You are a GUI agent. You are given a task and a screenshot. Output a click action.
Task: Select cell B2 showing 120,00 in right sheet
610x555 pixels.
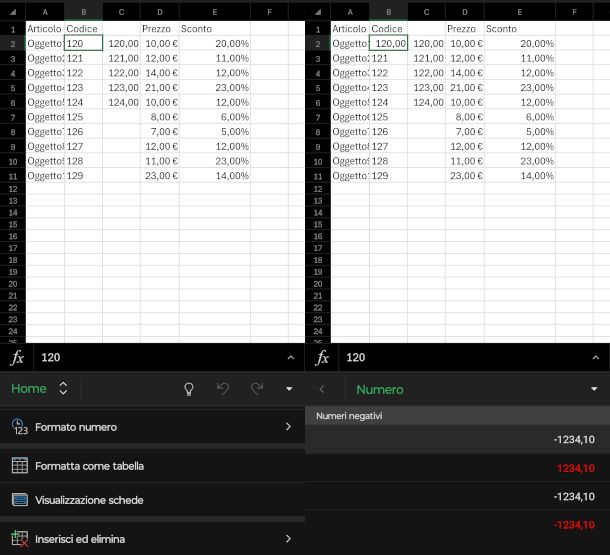pyautogui.click(x=388, y=43)
